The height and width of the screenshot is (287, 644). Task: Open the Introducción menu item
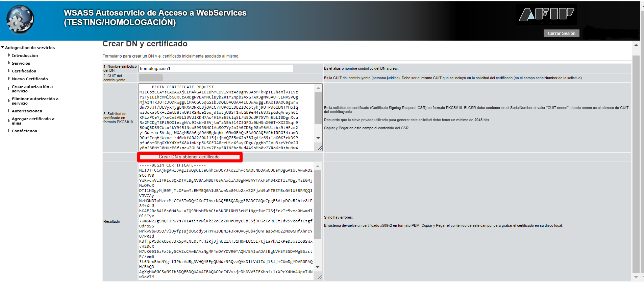coord(25,56)
